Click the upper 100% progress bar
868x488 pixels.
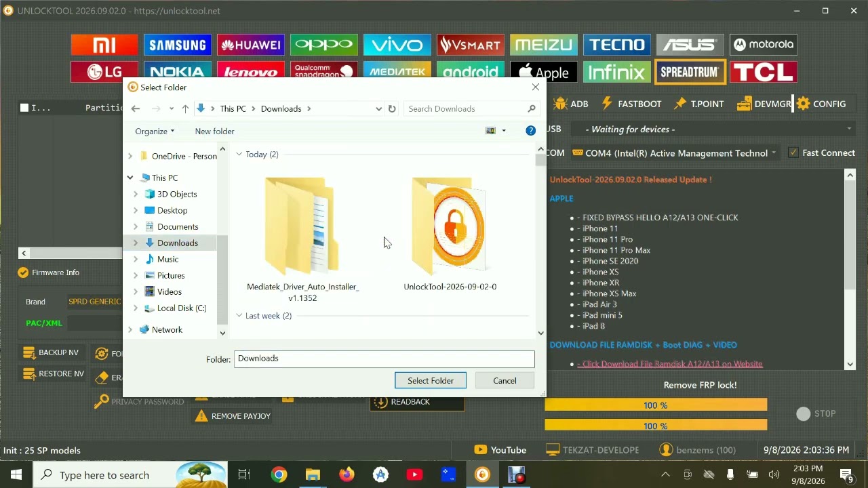click(x=656, y=405)
